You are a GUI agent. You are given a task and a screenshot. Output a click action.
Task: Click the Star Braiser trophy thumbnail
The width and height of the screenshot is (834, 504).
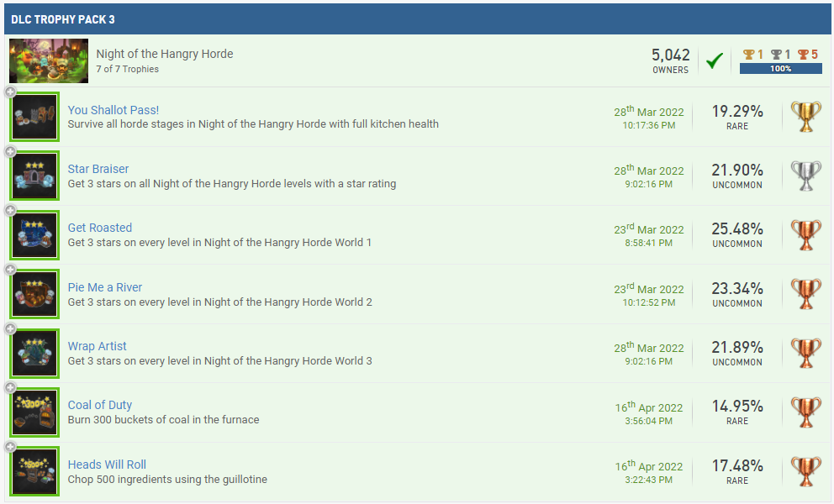point(34,176)
